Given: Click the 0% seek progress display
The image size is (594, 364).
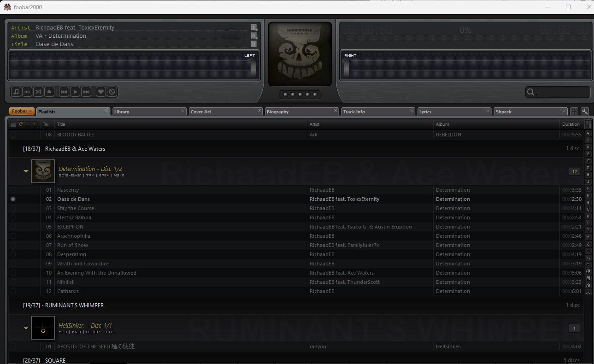Looking at the screenshot, I should click(465, 30).
